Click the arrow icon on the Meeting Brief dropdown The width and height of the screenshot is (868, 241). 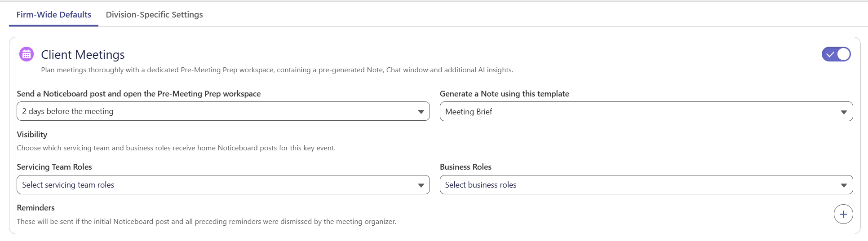[844, 112]
